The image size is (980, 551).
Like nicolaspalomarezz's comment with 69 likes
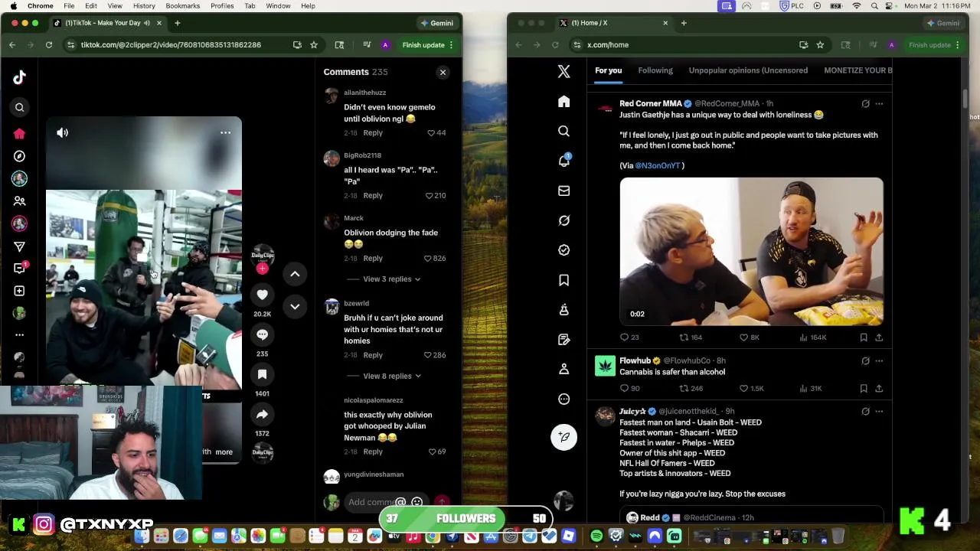coord(438,452)
